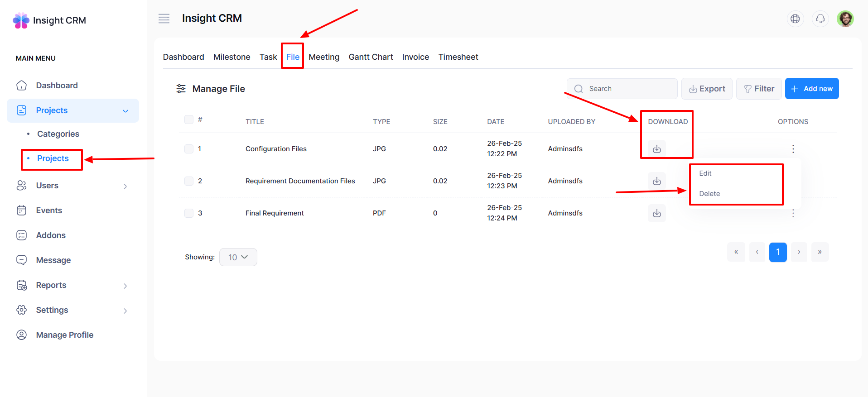Image resolution: width=868 pixels, height=397 pixels.
Task: Open the language globe icon
Action: (x=795, y=19)
